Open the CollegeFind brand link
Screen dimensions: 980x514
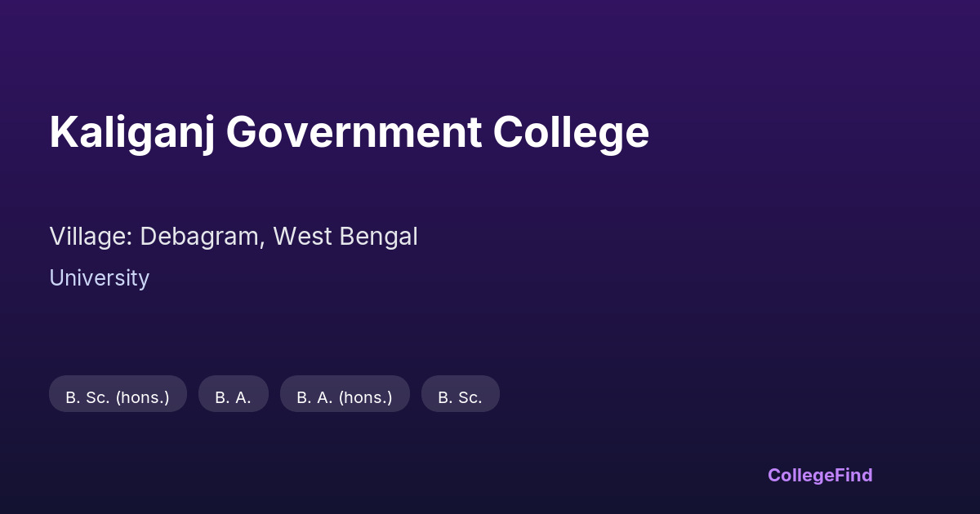click(819, 475)
